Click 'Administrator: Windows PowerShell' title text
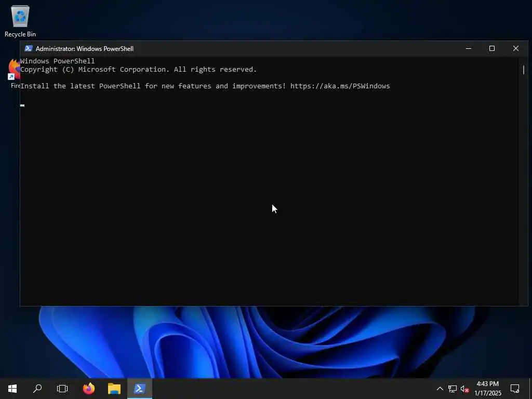This screenshot has height=399, width=532. (x=85, y=48)
